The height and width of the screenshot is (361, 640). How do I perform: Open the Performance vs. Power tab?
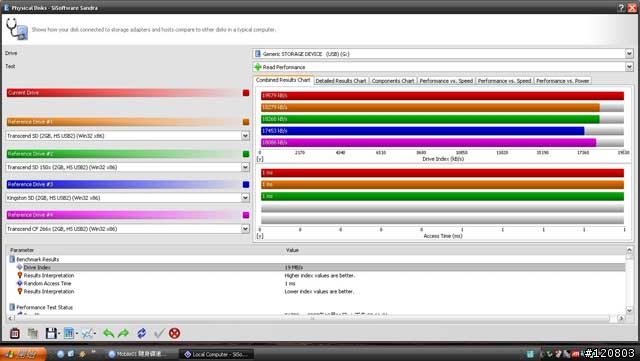click(x=562, y=81)
